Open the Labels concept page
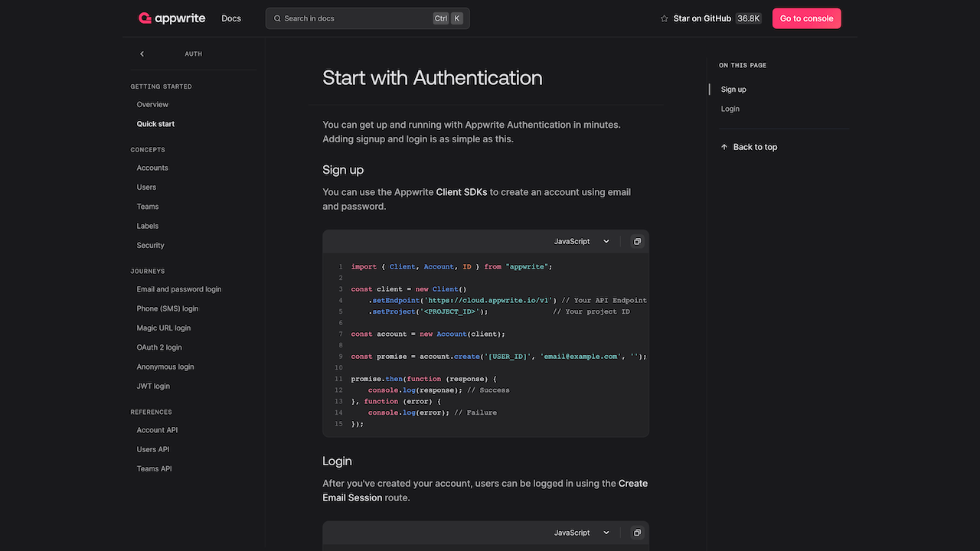The height and width of the screenshot is (551, 980). click(x=148, y=227)
